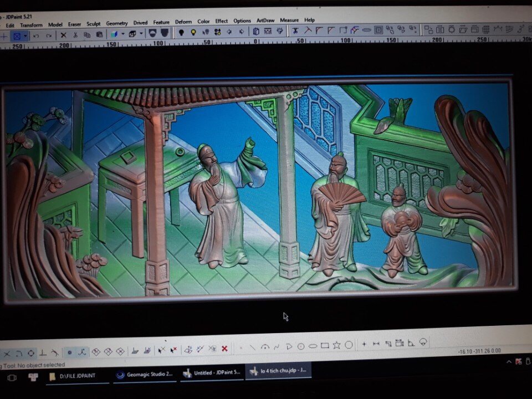Viewport: 532px width, 399px height.
Task: Click the Redo arrow icon
Action: click(x=49, y=35)
